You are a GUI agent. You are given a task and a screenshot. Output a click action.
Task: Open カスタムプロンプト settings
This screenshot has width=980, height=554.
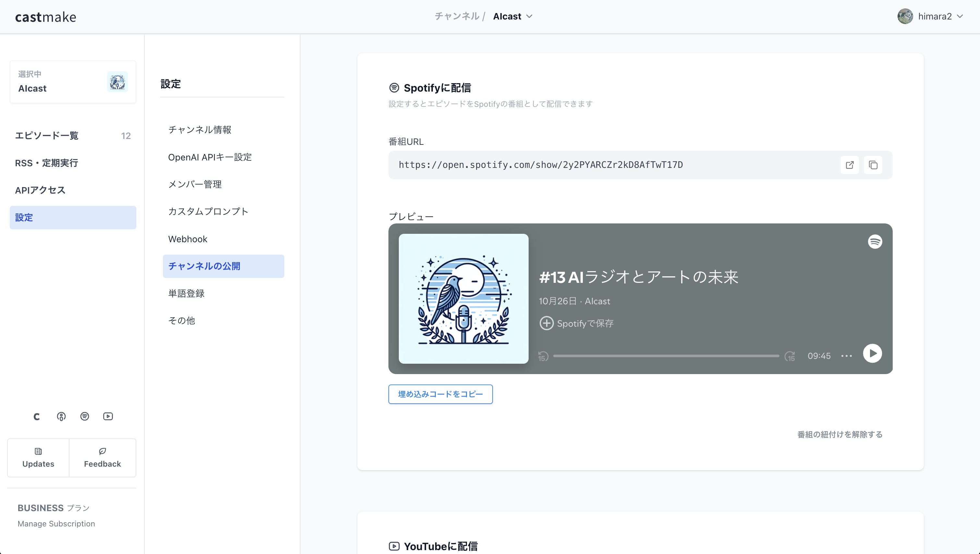click(223, 212)
